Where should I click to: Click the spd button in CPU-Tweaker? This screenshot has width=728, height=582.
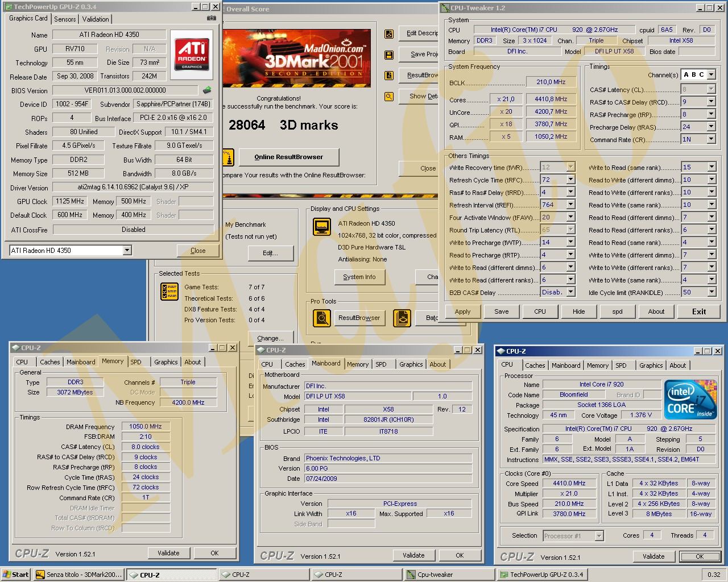(x=617, y=311)
